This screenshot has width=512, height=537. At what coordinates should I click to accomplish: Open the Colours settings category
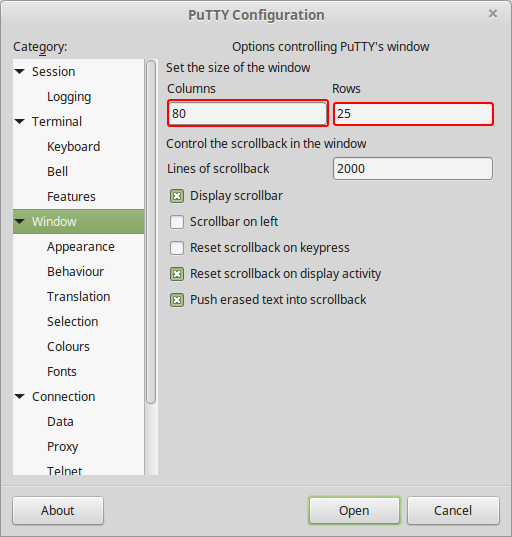[68, 347]
